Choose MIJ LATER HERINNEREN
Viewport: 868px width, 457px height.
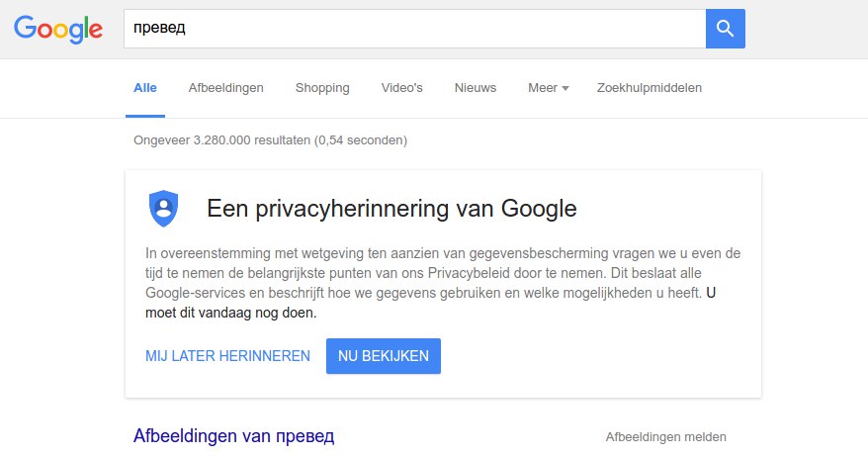point(227,356)
